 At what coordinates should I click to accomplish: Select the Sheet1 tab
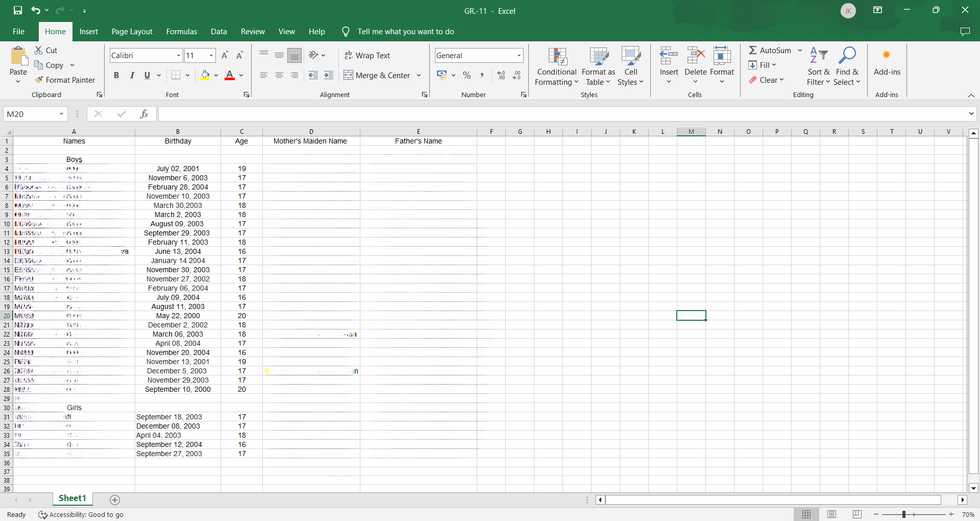[x=72, y=499]
